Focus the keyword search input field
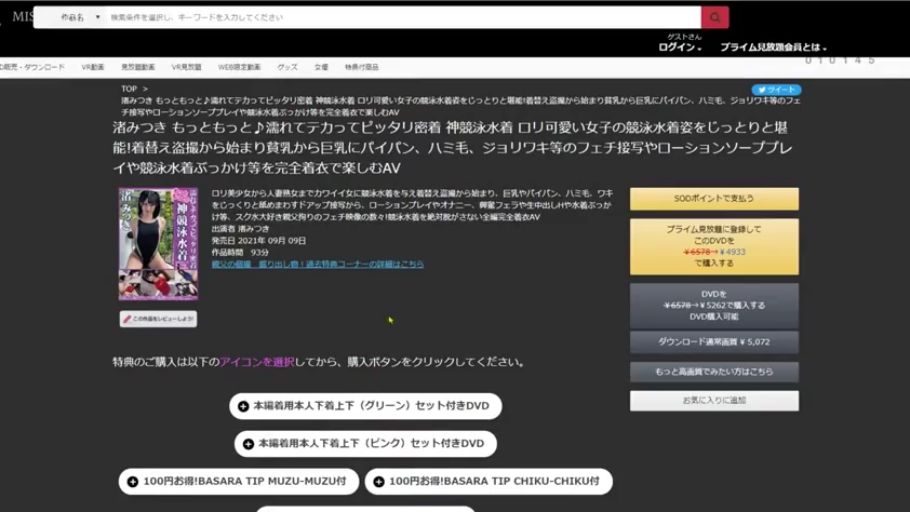The height and width of the screenshot is (512, 910). [x=400, y=18]
